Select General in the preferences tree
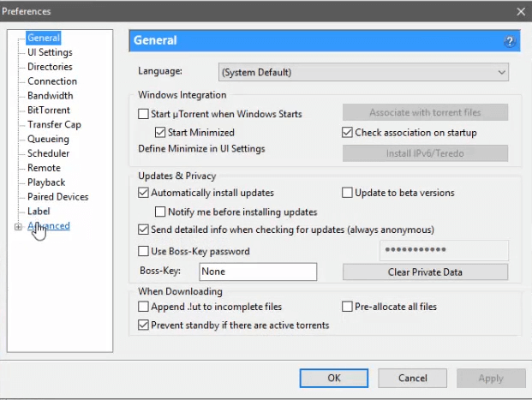The height and width of the screenshot is (400, 532). click(44, 38)
